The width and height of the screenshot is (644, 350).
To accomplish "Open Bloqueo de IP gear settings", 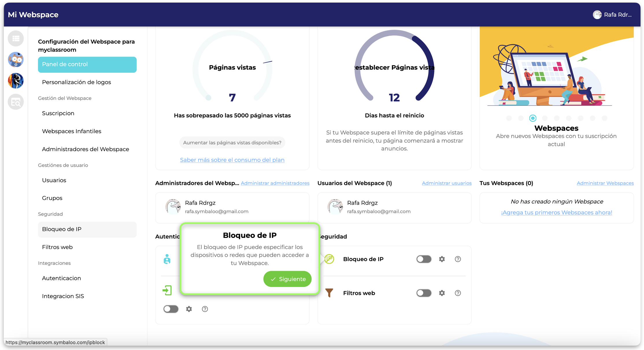I will tap(442, 259).
